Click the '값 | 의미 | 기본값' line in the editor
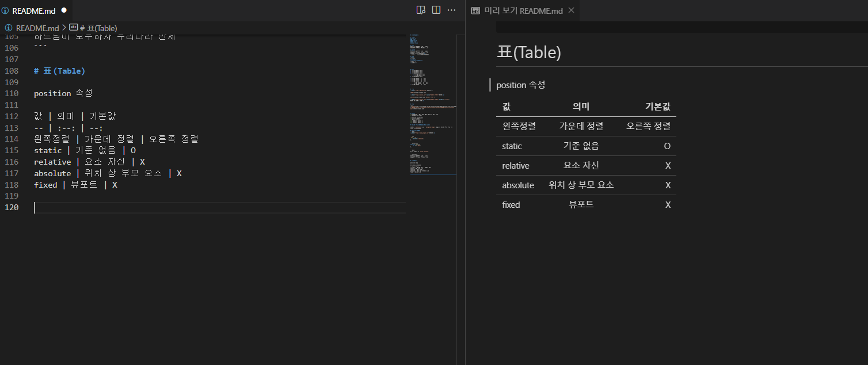Image resolution: width=868 pixels, height=365 pixels. [x=75, y=116]
